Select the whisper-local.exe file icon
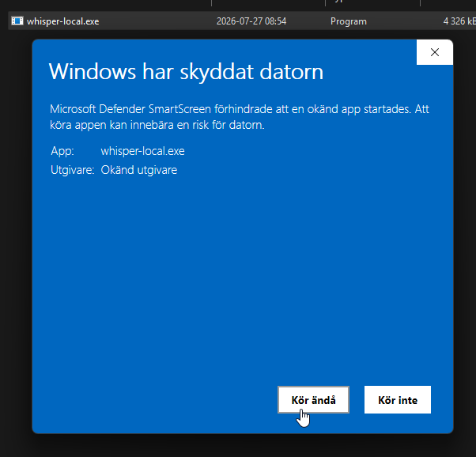This screenshot has width=476, height=457. click(17, 21)
